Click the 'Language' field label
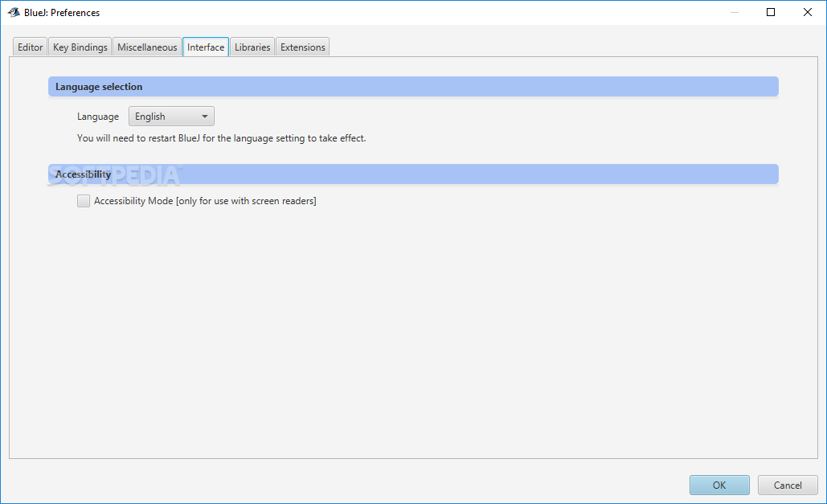 click(x=98, y=117)
